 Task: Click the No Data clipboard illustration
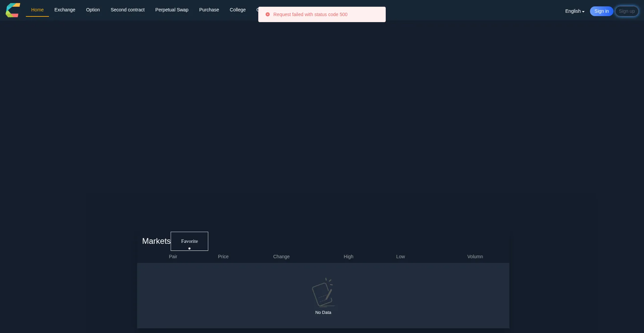323,292
